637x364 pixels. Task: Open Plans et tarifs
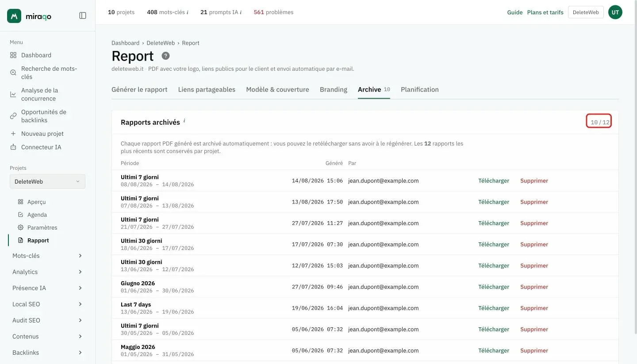545,12
